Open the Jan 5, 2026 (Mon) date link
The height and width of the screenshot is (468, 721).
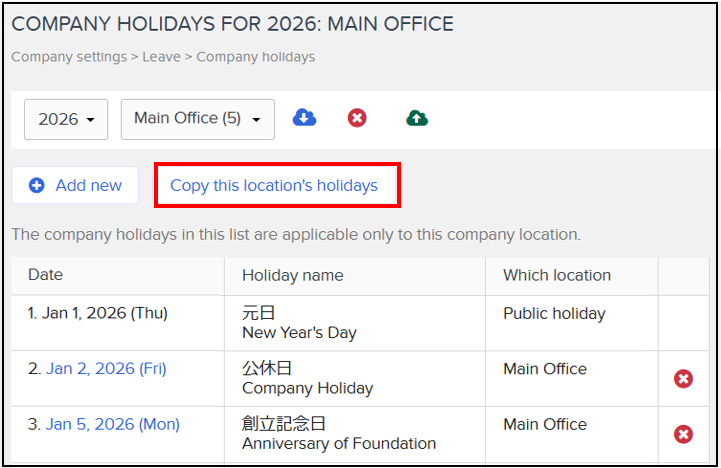[x=113, y=424]
